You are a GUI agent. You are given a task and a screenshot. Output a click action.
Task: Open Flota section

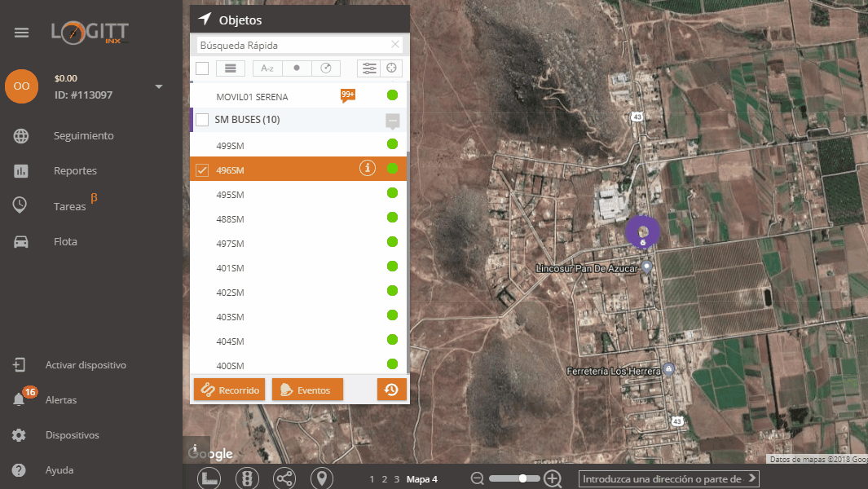coord(65,241)
